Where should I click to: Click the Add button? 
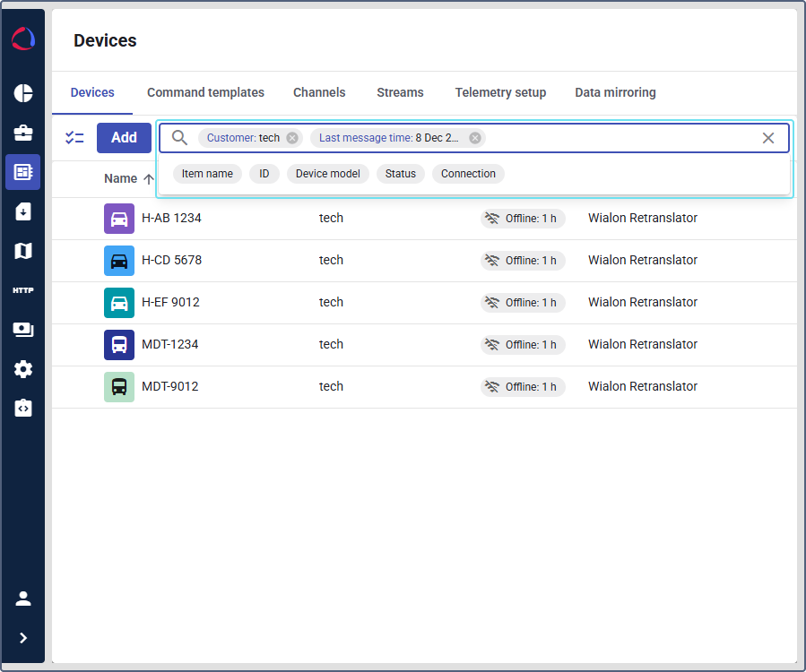click(x=124, y=138)
